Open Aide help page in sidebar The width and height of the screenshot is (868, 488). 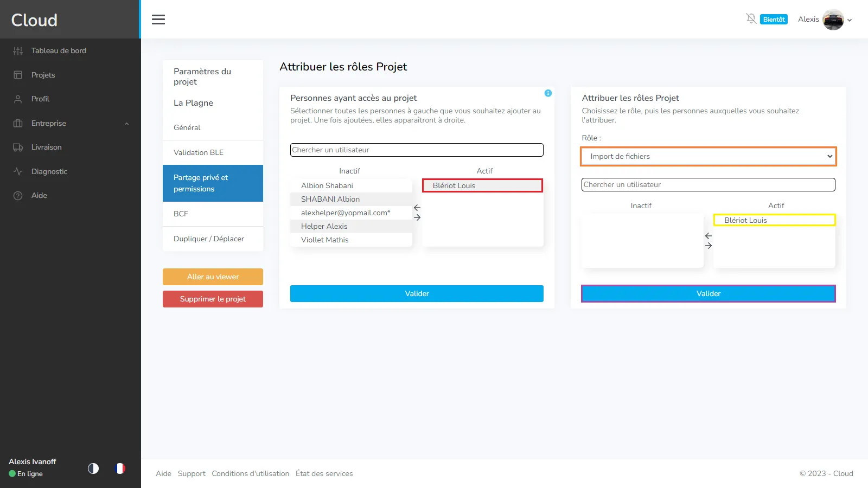[39, 195]
